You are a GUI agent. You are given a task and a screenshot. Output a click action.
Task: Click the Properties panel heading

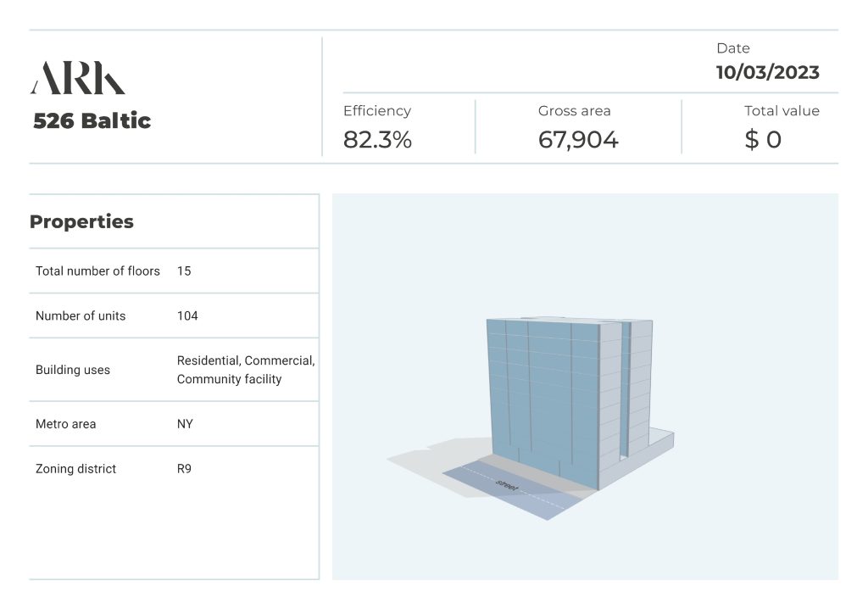[x=81, y=222]
